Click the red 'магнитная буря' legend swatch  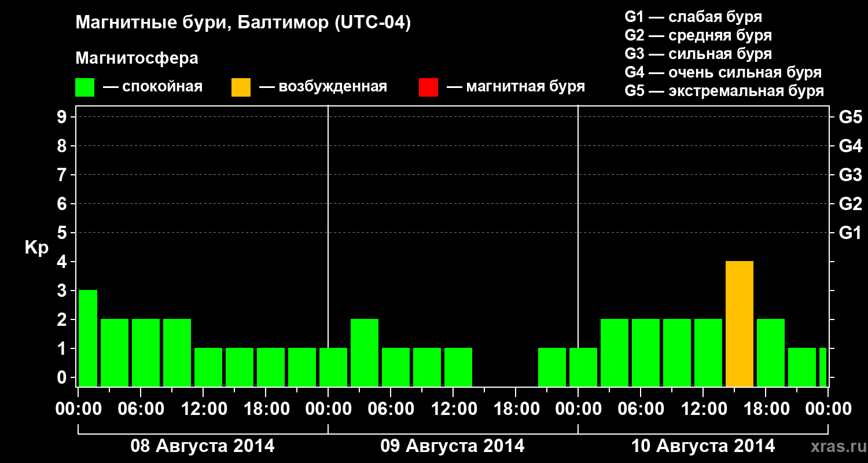(x=428, y=87)
